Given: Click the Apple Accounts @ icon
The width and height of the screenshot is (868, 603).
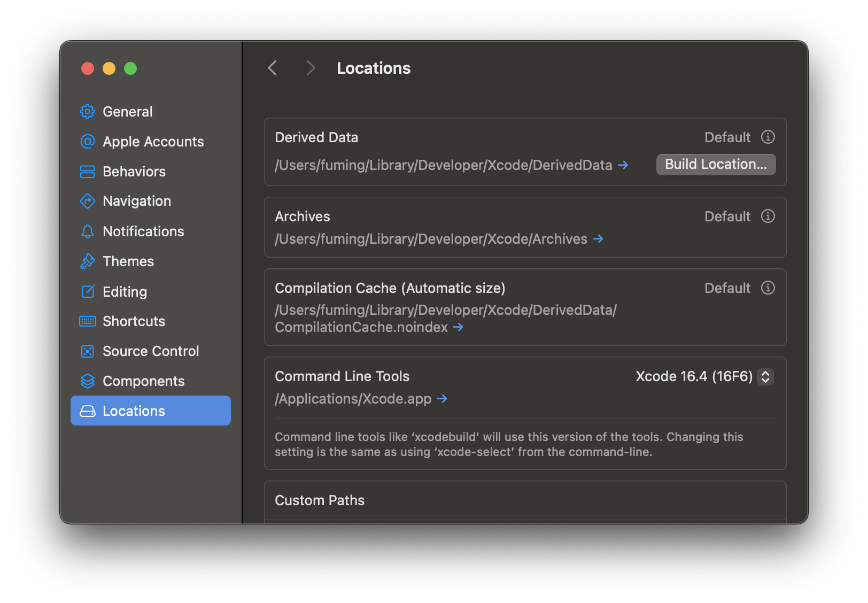Looking at the screenshot, I should (x=88, y=141).
